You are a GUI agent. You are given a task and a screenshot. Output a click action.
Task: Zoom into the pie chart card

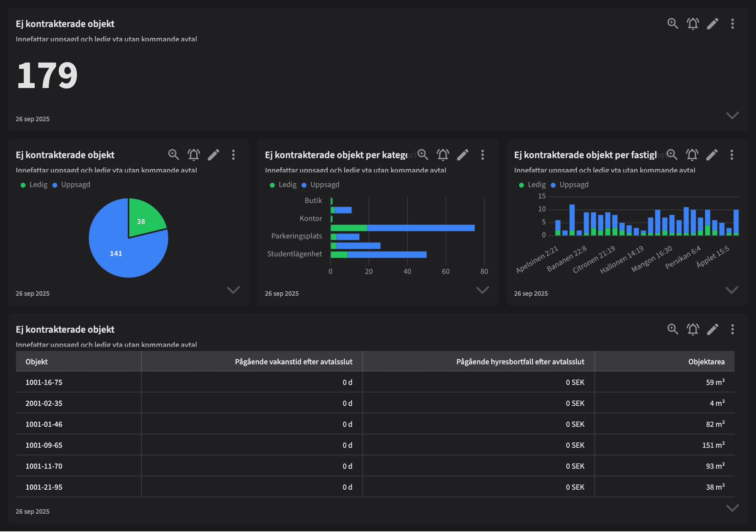(173, 155)
